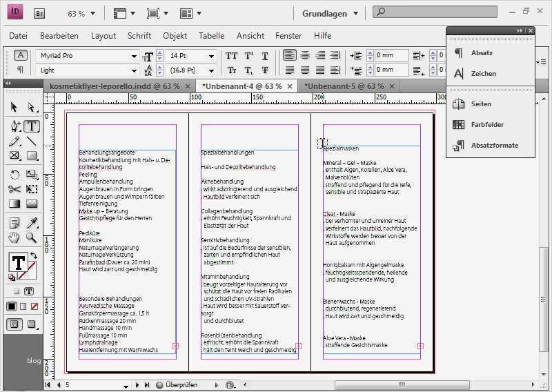Viewport: 552px width, 392px height.
Task: Click the InDesign ID application icon
Action: (15, 12)
